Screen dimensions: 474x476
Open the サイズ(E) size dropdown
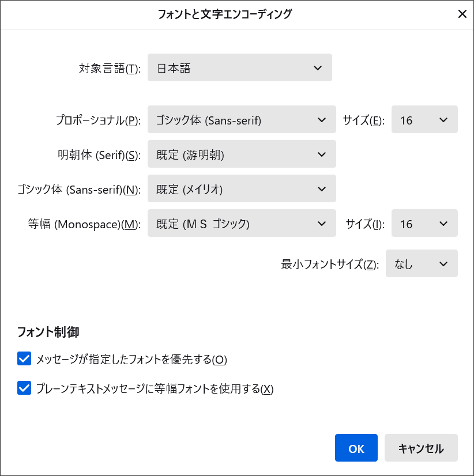[x=424, y=119]
